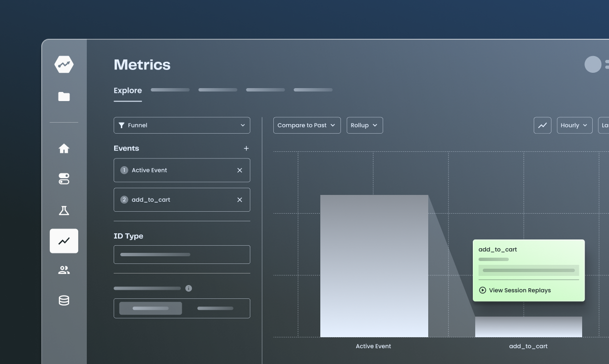Screen dimensions: 609x364
Task: Click the Metrics page heading
Action: (x=142, y=65)
